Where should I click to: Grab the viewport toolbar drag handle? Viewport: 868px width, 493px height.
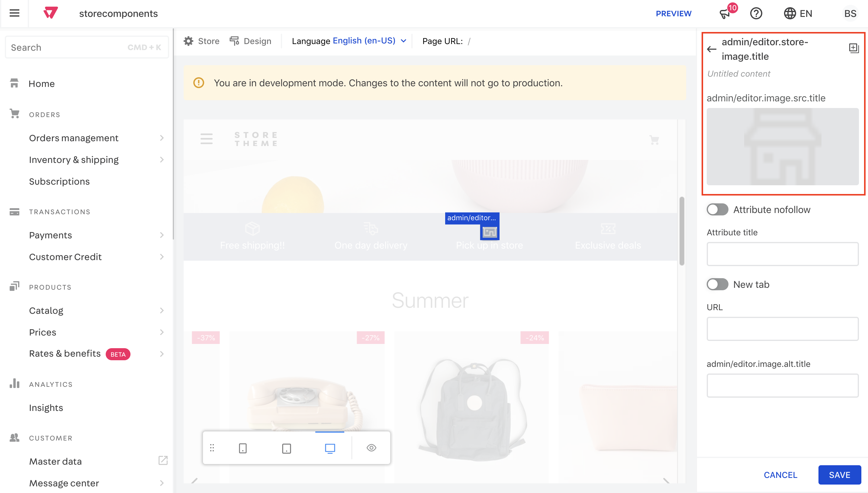(x=212, y=448)
